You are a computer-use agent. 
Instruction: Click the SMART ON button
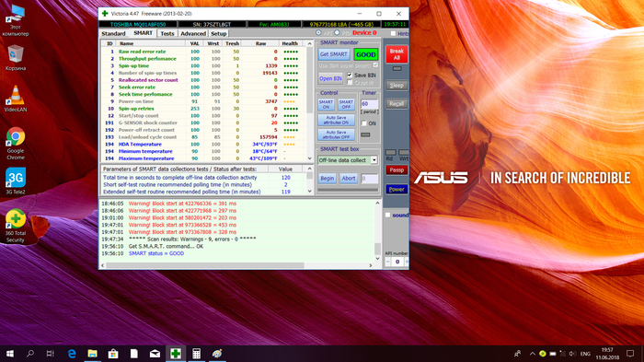(326, 104)
